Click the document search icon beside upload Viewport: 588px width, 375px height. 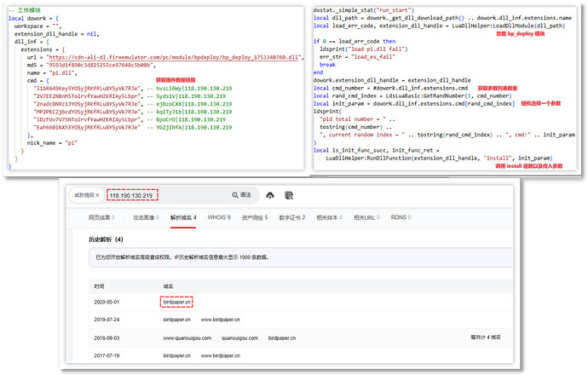click(x=290, y=195)
